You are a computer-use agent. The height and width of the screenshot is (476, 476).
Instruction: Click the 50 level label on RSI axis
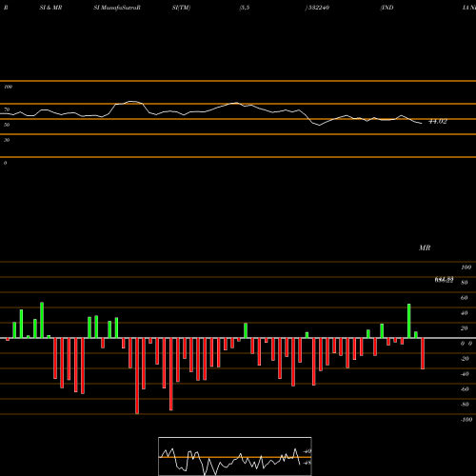coord(7,125)
